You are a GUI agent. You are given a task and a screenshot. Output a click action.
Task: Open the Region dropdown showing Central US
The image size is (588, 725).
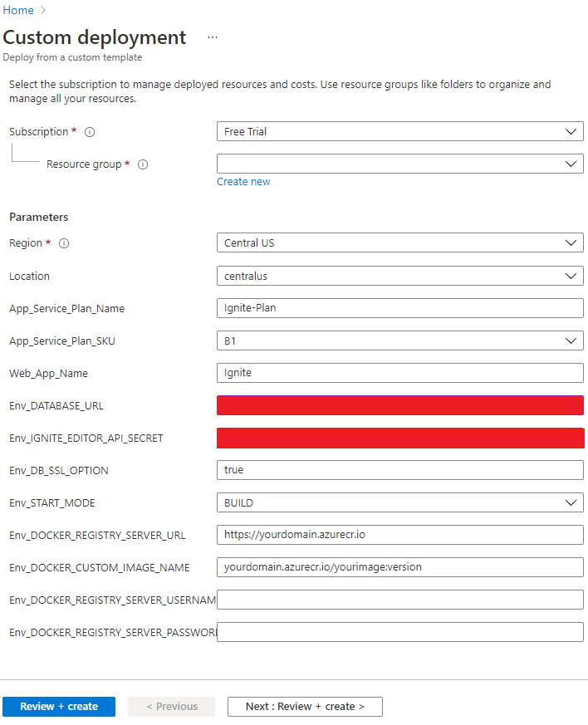coord(399,242)
